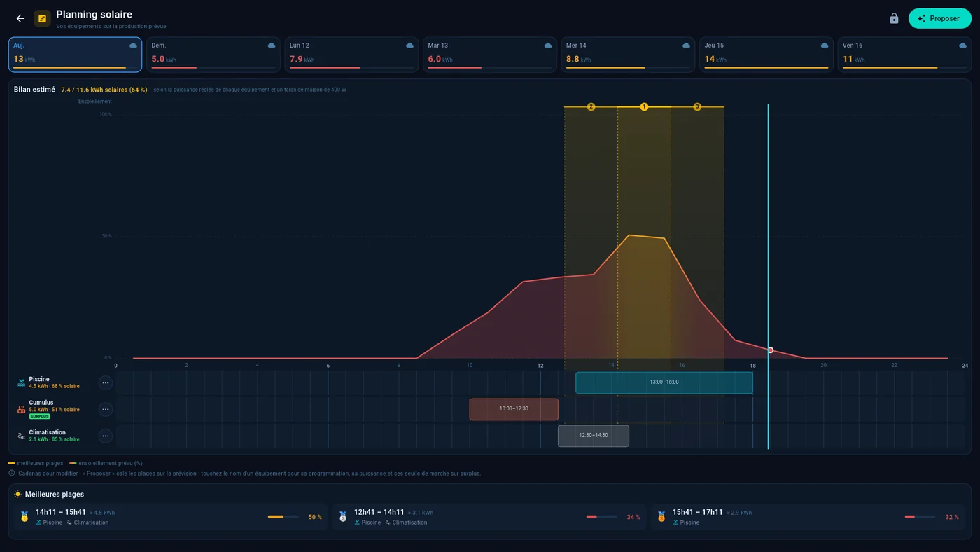Screen dimensions: 980x552
Task: Click the gold medal icon for 14h11 – 15h41
Action: 24,517
